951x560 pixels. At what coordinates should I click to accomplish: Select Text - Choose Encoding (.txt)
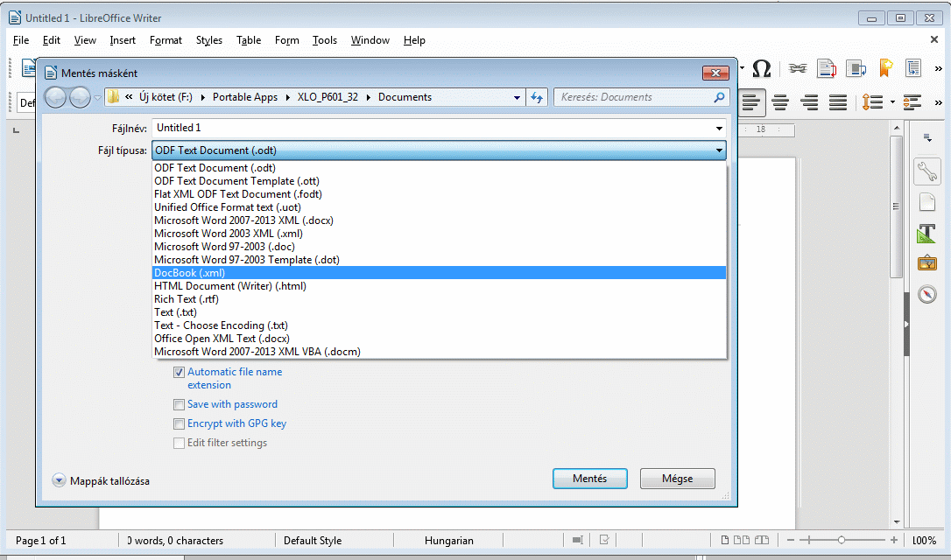(x=439, y=325)
